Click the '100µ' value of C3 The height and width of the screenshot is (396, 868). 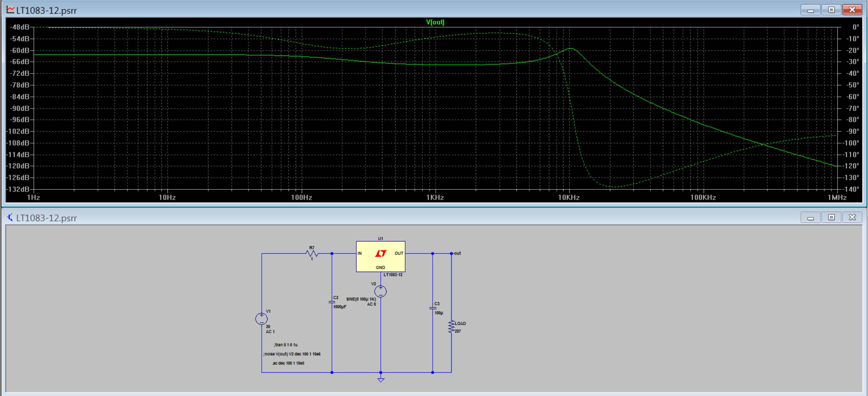click(439, 313)
